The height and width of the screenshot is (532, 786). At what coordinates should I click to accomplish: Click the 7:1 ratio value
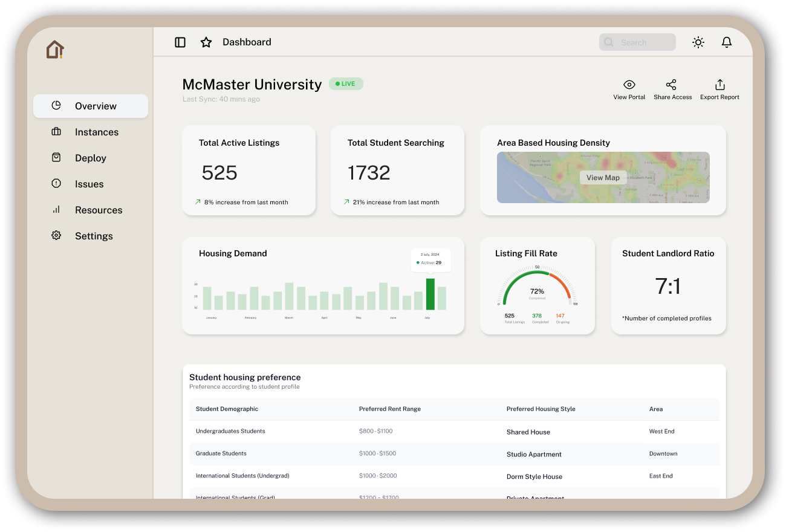click(668, 286)
